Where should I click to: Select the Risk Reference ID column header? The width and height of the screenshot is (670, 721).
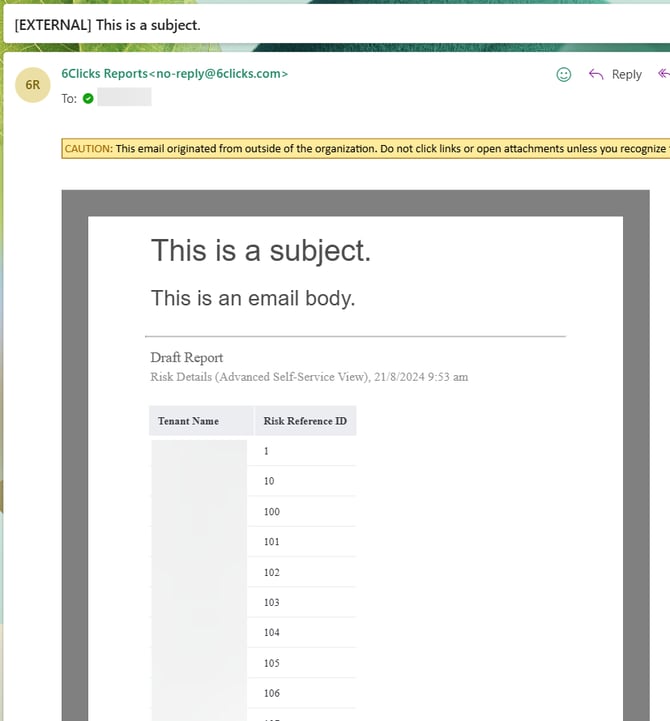pos(305,421)
